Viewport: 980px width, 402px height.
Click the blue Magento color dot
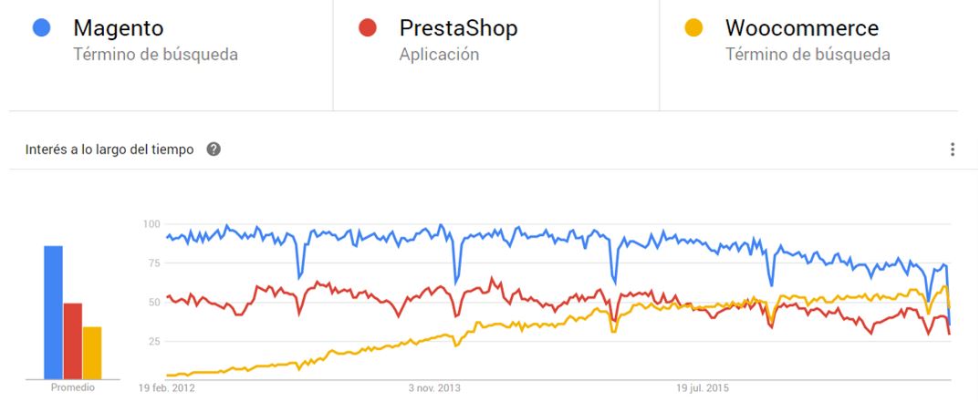41,27
